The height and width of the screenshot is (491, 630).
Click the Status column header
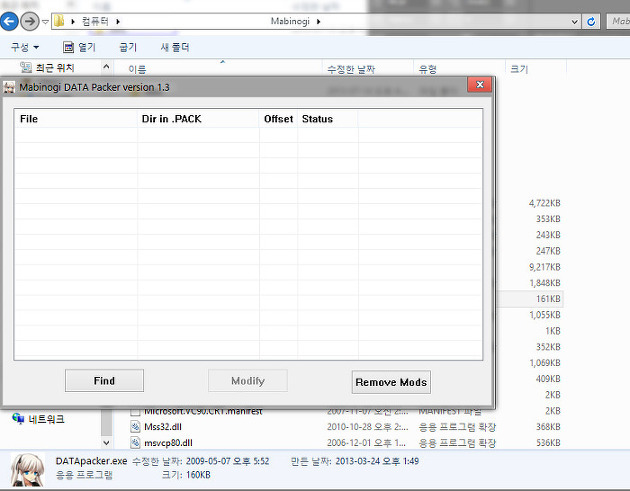pyautogui.click(x=327, y=119)
